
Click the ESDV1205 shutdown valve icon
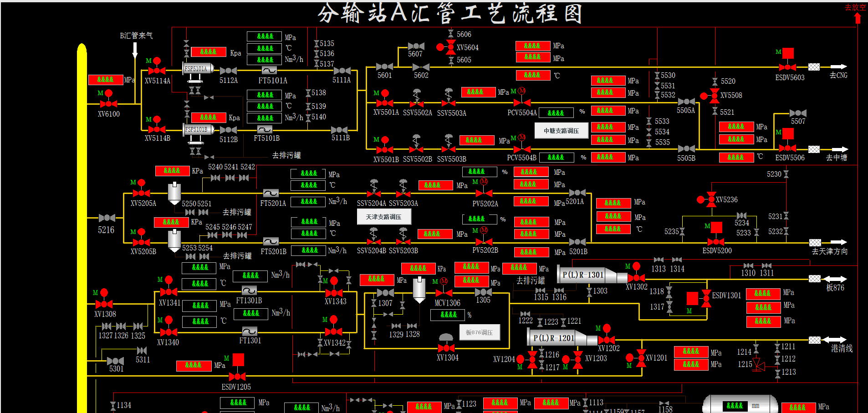(237, 376)
